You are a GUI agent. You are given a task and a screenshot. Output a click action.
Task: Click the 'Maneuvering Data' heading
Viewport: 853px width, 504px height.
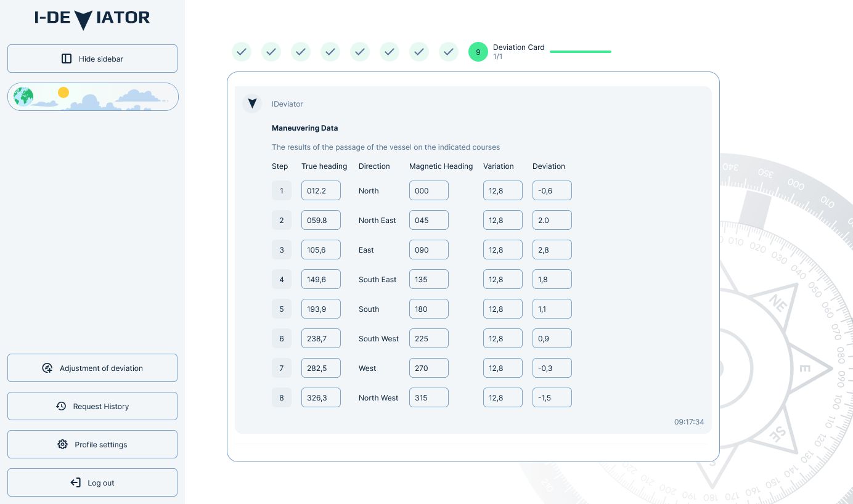[304, 128]
